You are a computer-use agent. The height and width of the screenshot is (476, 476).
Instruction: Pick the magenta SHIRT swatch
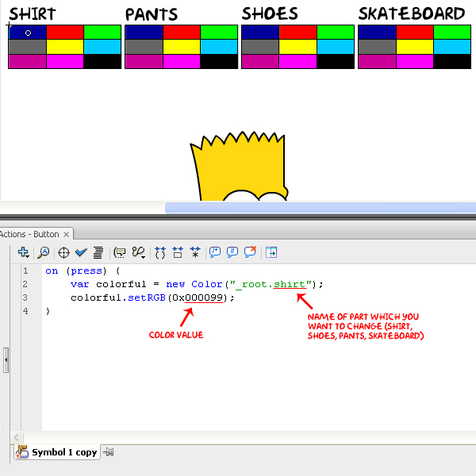tap(65, 61)
